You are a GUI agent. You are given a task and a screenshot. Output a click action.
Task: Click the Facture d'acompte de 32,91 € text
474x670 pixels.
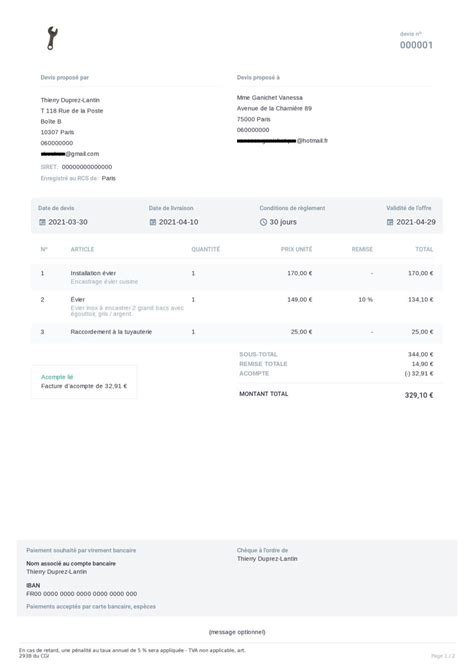(84, 386)
